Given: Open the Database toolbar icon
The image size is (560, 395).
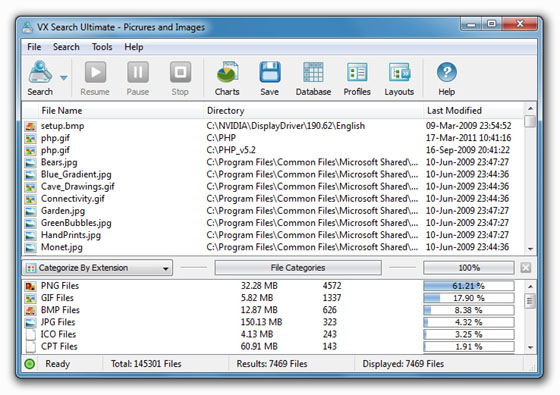Looking at the screenshot, I should pos(313,72).
